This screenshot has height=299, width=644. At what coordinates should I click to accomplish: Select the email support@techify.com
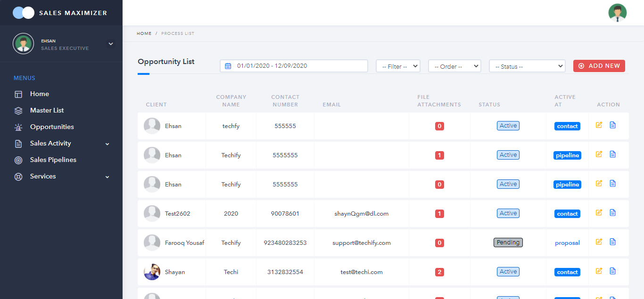(362, 243)
